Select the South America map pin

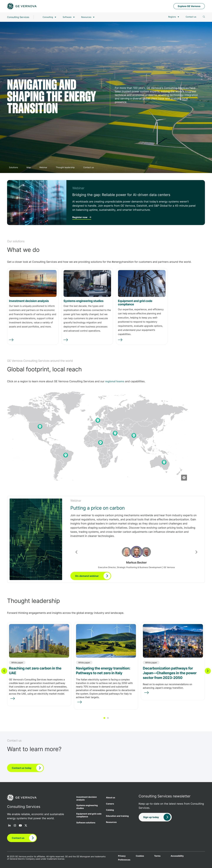click(66, 455)
